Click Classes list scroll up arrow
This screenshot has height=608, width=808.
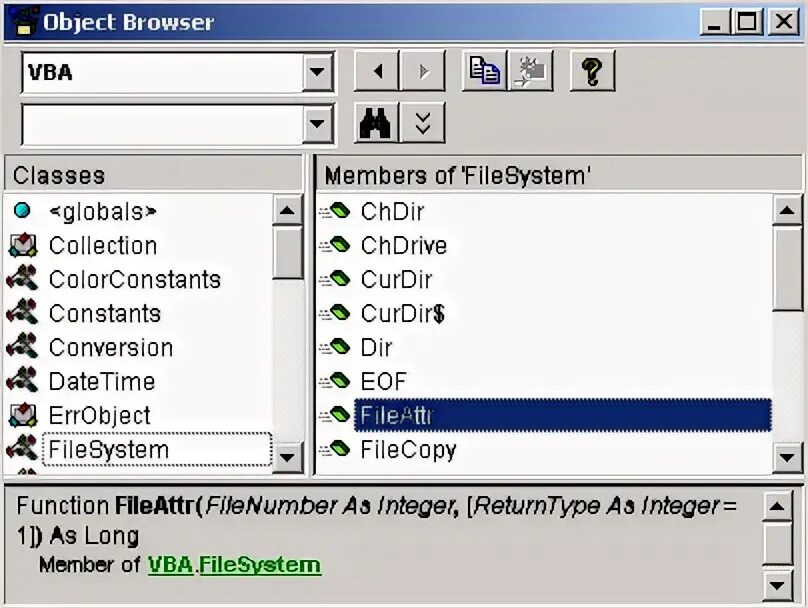click(287, 210)
